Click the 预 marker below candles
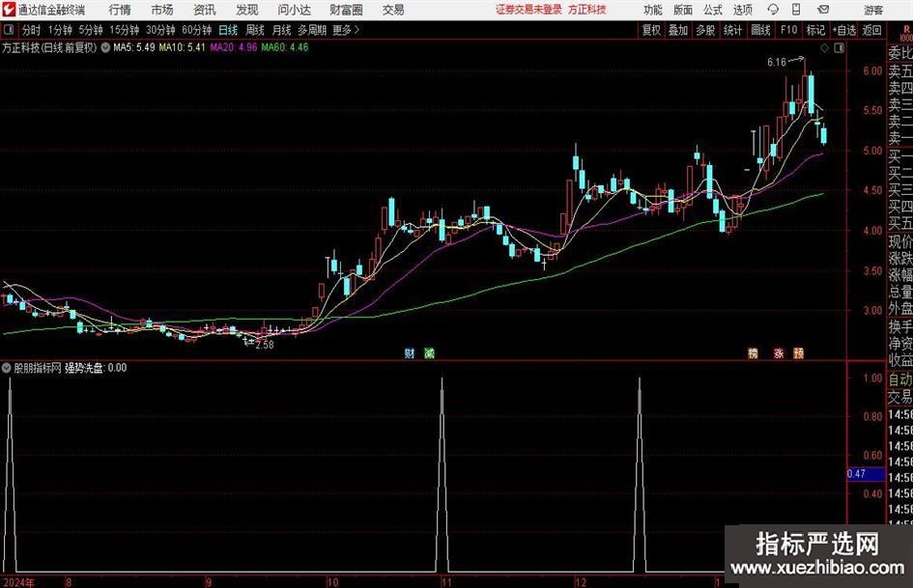This screenshot has width=913, height=588. 798,352
